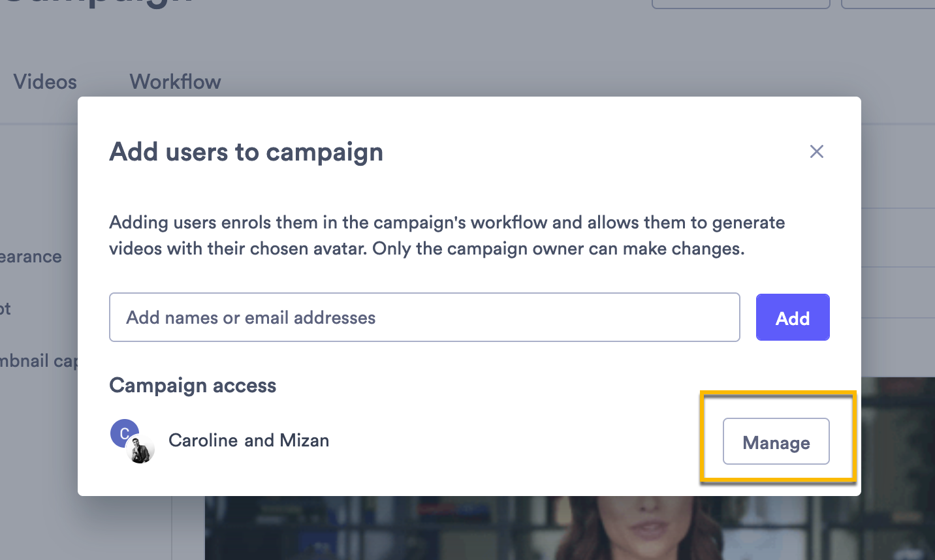Click the 'Add users to campaign' dialog title
This screenshot has height=560, width=935.
[246, 151]
